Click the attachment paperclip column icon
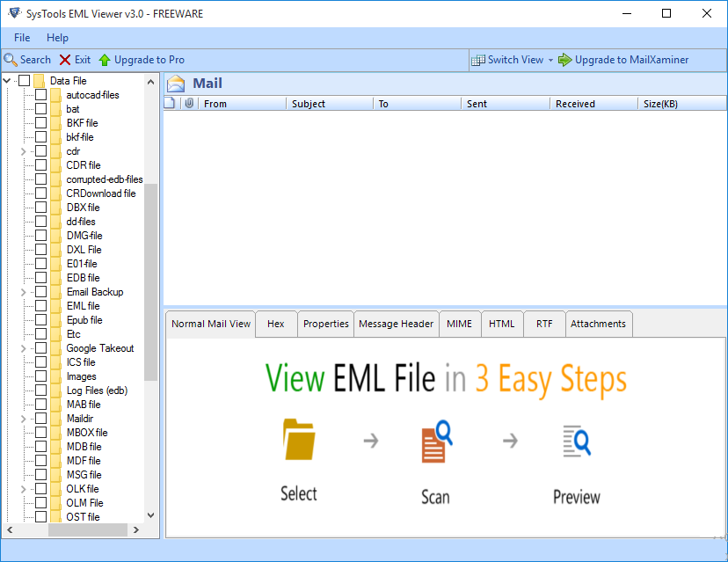Viewport: 728px width, 562px height. click(189, 103)
